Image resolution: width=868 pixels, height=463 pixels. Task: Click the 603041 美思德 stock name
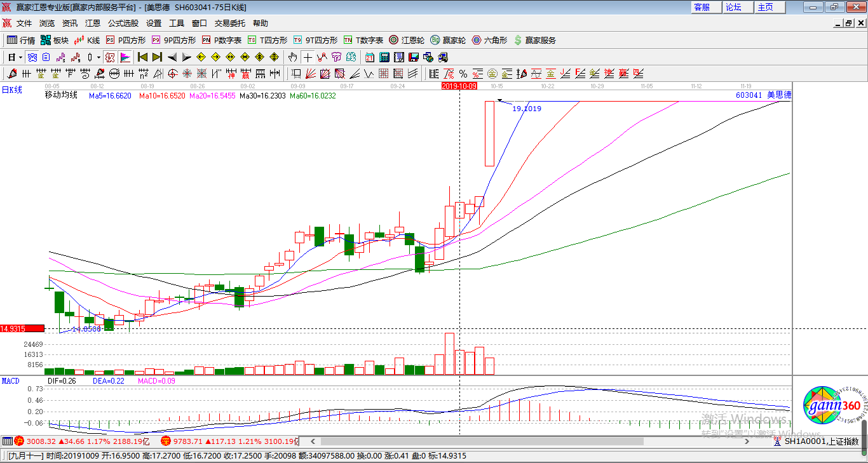(763, 95)
